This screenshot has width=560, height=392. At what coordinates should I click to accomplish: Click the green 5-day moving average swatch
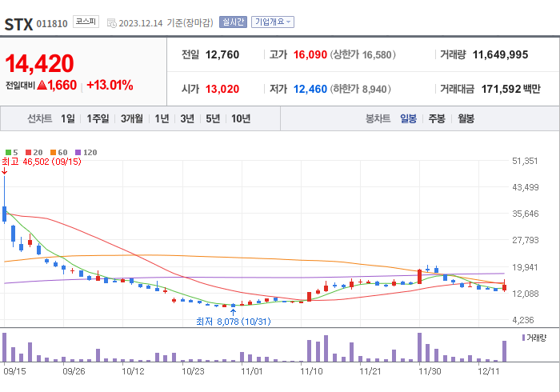8,153
